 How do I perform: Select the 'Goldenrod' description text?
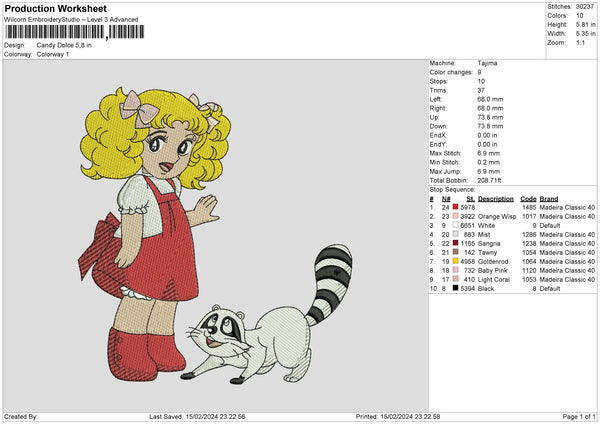(x=493, y=261)
